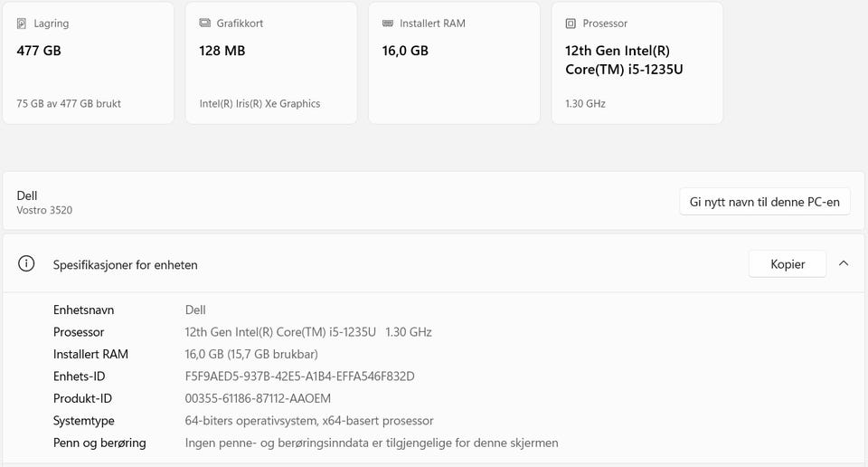
Task: Open the Installert RAM 16,0 GB card
Action: [x=455, y=63]
